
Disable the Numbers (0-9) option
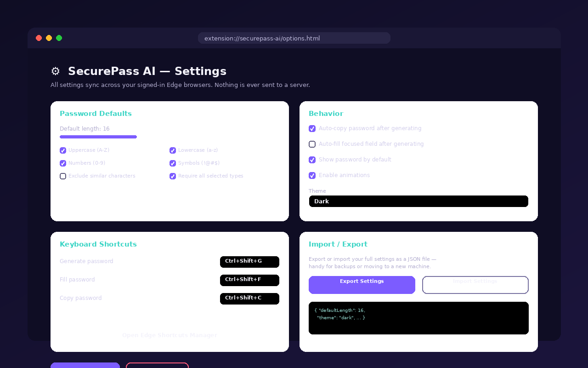[x=63, y=163]
